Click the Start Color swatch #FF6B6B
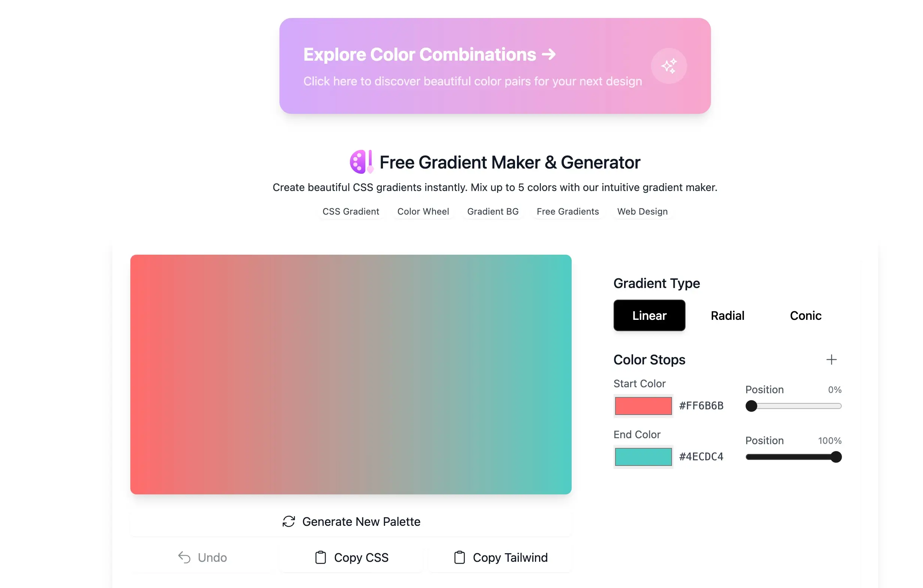Screen dimensions: 923x588 643,406
